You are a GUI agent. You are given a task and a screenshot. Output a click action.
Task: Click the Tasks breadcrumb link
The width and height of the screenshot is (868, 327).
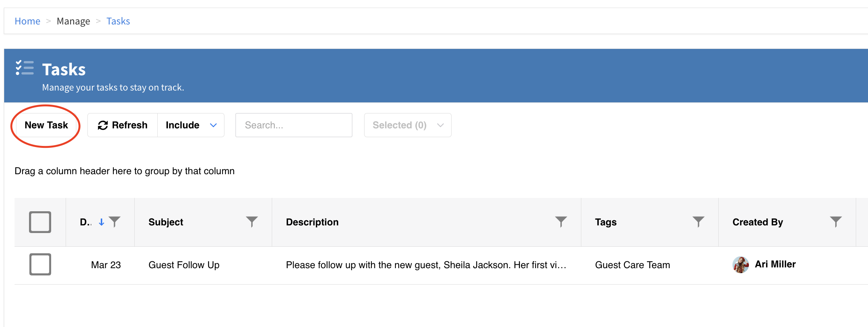(x=118, y=21)
